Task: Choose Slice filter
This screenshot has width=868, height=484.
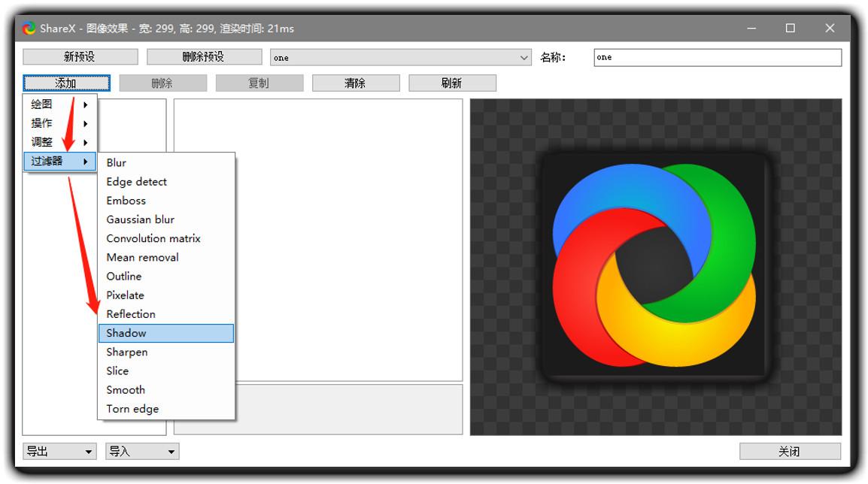Action: pyautogui.click(x=166, y=371)
